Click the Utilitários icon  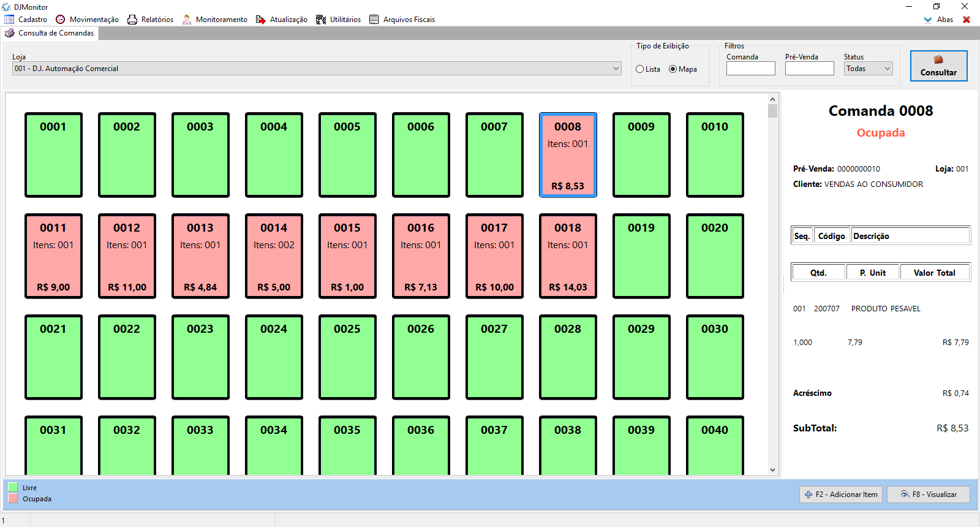click(x=321, y=20)
